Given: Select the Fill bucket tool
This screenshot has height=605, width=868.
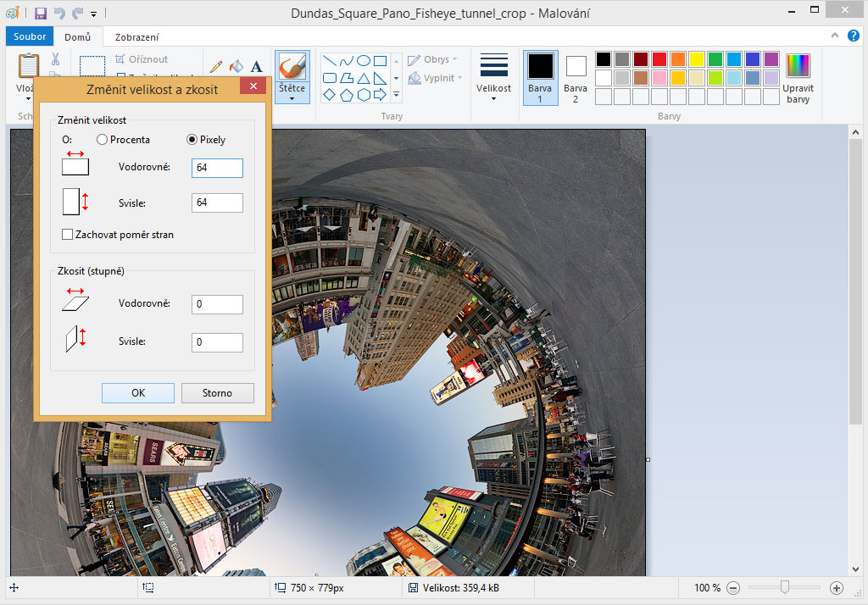Looking at the screenshot, I should click(x=236, y=67).
